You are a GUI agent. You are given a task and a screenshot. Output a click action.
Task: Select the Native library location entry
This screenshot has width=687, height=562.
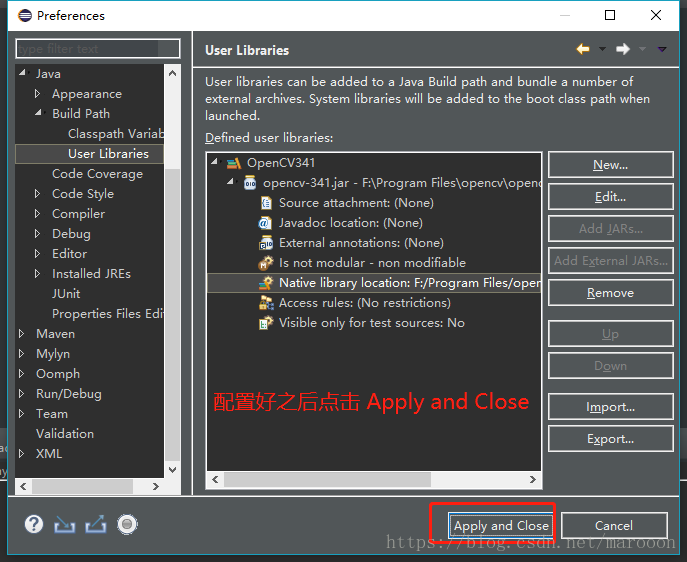[374, 283]
